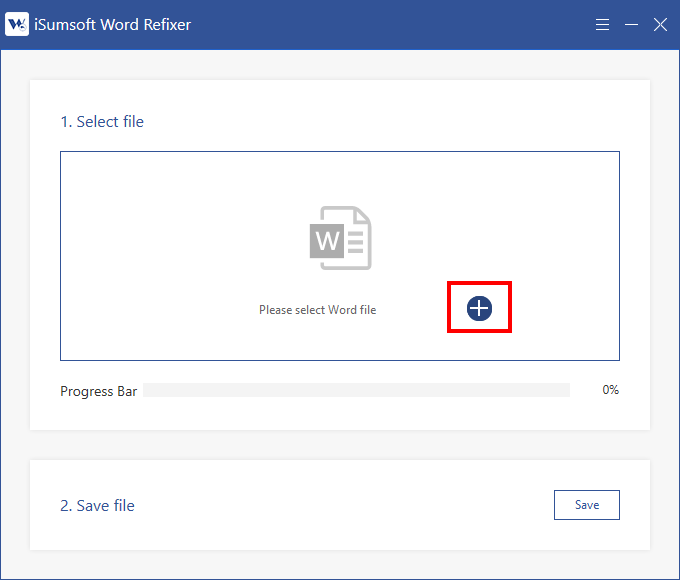680x580 pixels.
Task: Click the progress bar track
Action: coord(356,390)
